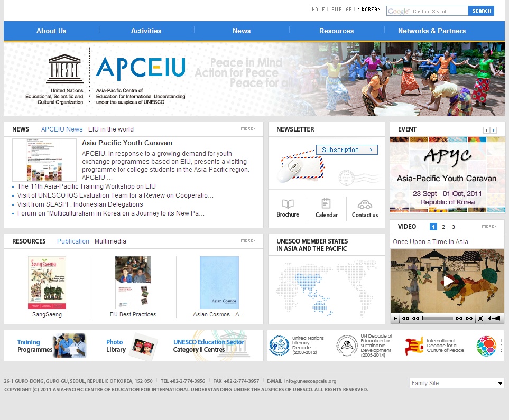
Task: Switch to video page 2
Action: pos(443,227)
